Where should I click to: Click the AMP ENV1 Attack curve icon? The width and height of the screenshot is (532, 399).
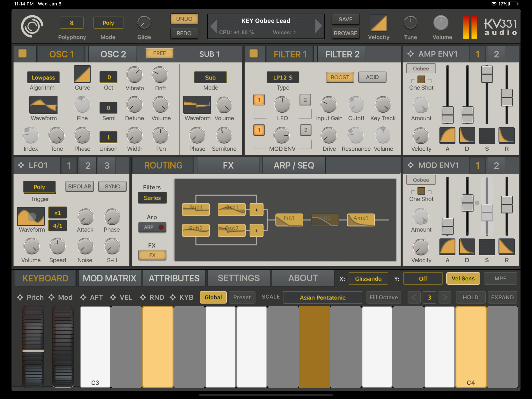[x=447, y=135]
